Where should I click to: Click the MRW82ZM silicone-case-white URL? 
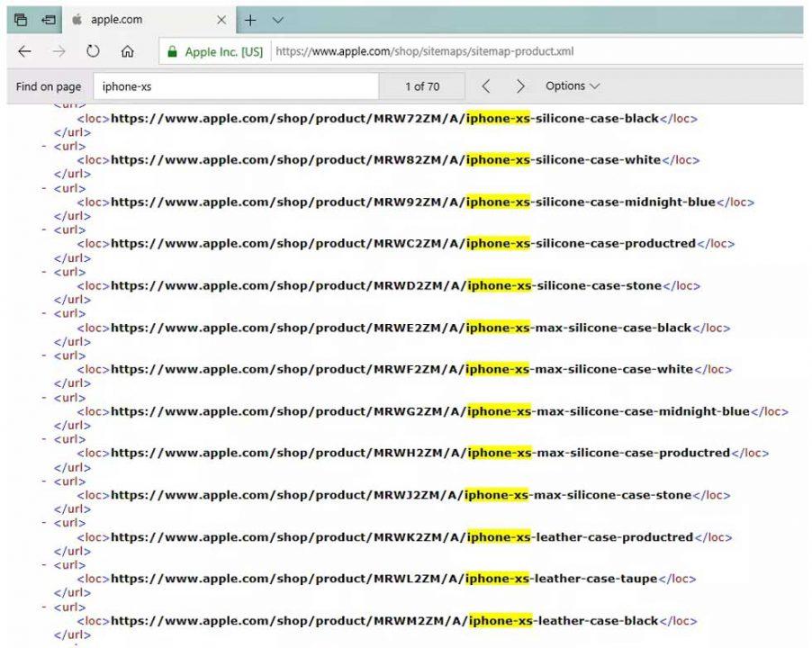[x=386, y=160]
